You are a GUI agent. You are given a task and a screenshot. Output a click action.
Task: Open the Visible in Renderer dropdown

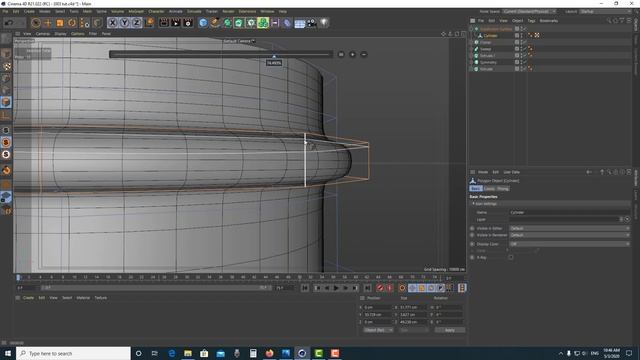coord(569,235)
